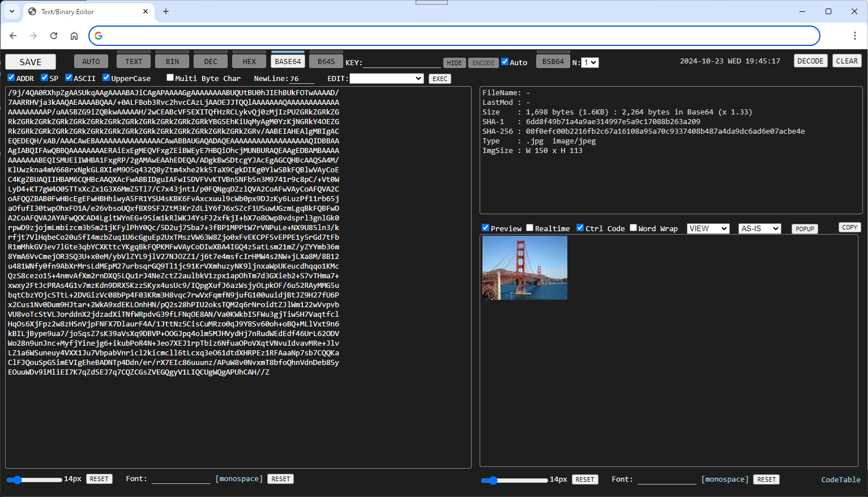Close the Text/Binary Editor tab
The image size is (868, 497).
click(146, 11)
